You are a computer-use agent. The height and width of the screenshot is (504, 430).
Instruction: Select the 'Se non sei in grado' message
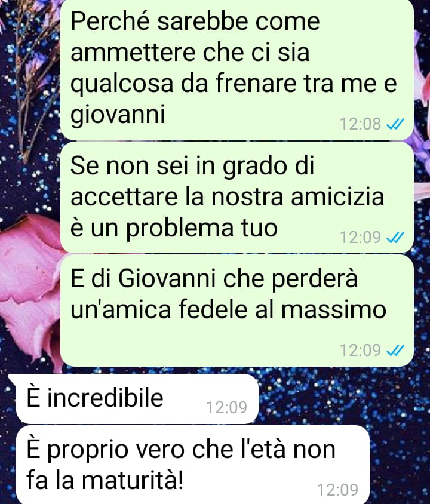237,197
